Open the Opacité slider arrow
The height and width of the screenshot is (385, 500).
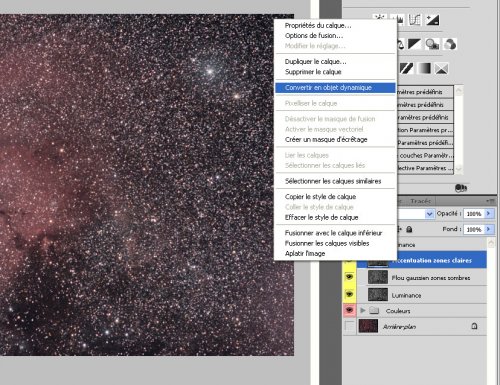[489, 214]
